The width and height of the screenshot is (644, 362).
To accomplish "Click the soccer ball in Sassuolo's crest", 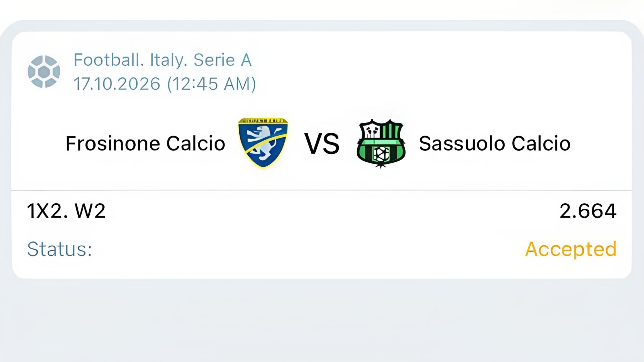I will (381, 154).
